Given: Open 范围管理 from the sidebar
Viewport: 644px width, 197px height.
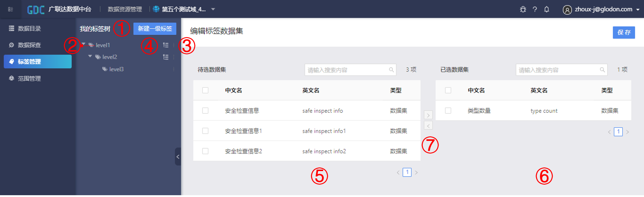Looking at the screenshot, I should pos(29,78).
